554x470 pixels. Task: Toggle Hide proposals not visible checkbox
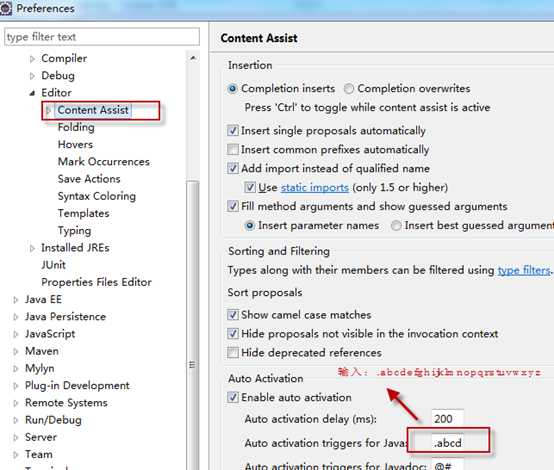tap(232, 334)
